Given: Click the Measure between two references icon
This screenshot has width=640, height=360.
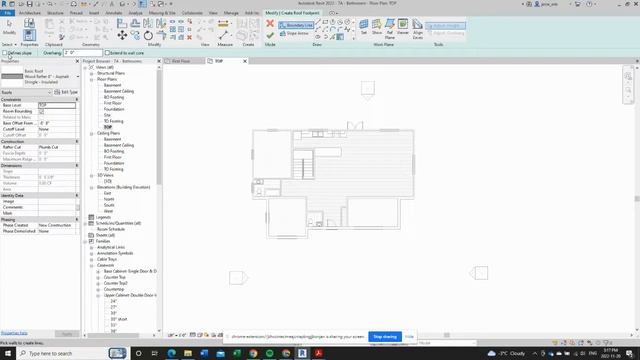Looking at the screenshot, I should (x=223, y=24).
